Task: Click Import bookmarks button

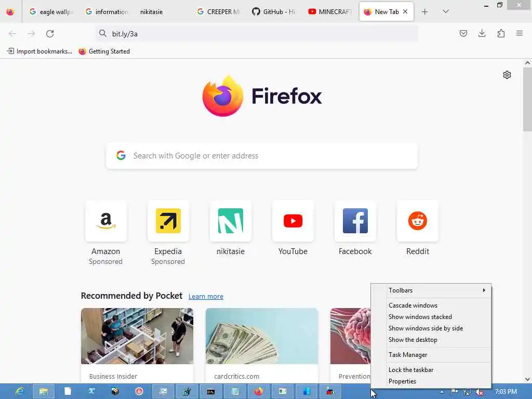Action: point(39,51)
